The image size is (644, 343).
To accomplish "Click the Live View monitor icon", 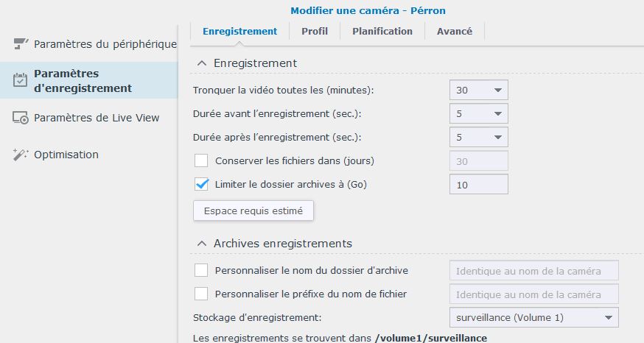I will coord(21,118).
